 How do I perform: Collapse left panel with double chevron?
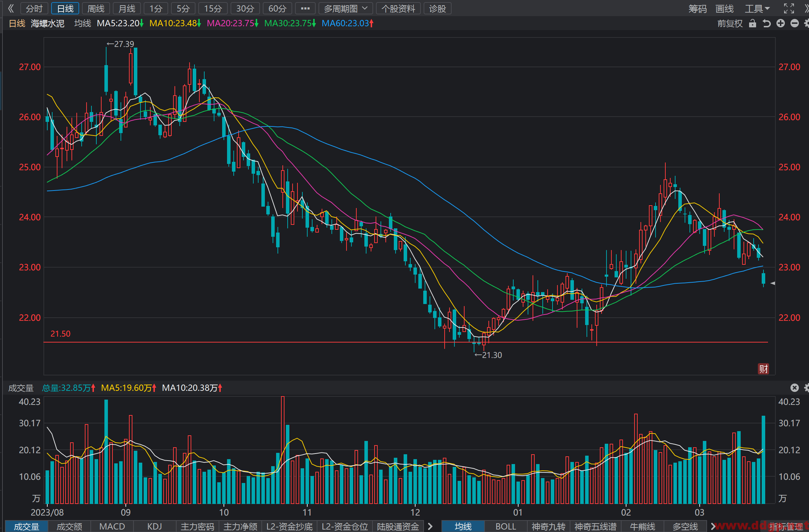coord(11,8)
